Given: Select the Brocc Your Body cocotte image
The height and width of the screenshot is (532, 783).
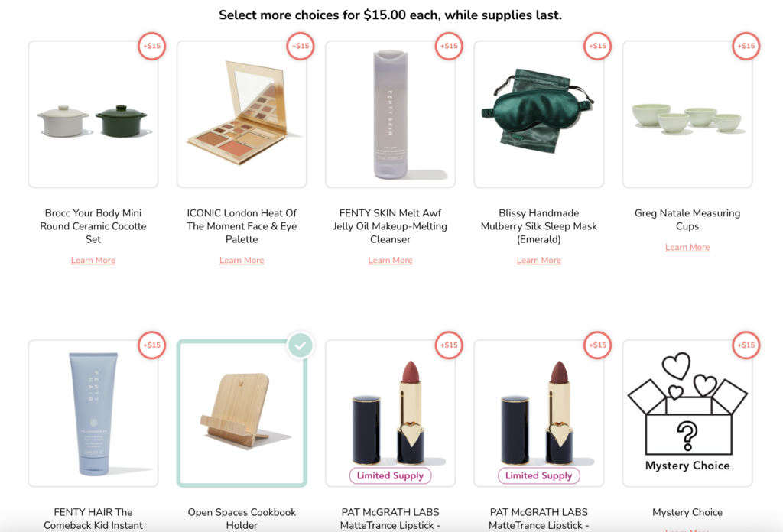Looking at the screenshot, I should coord(93,121).
